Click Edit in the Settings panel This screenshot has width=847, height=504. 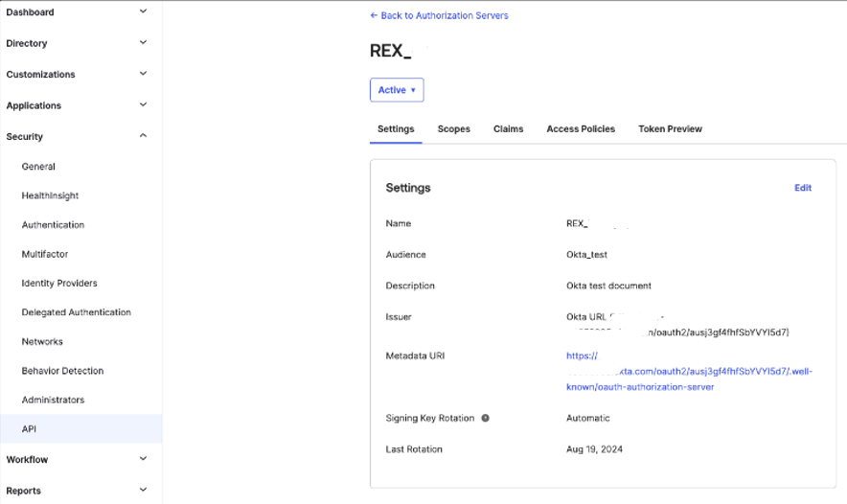click(x=802, y=188)
